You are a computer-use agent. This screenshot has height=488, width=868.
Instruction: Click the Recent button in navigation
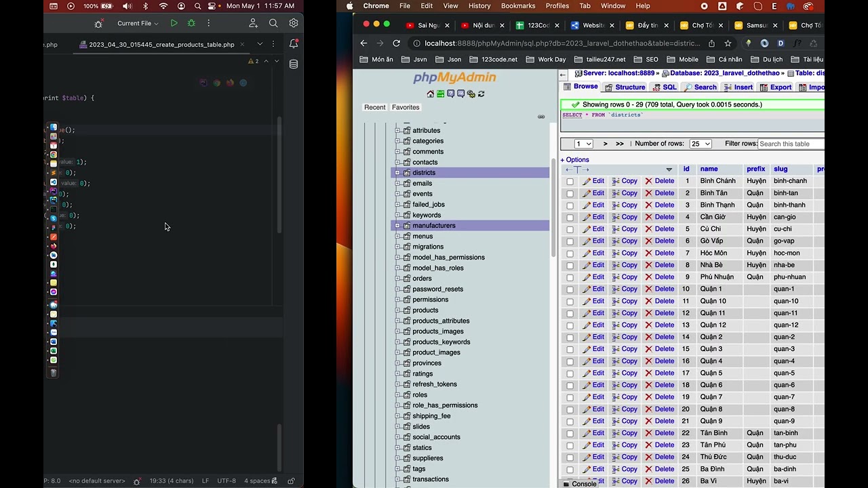click(x=375, y=107)
